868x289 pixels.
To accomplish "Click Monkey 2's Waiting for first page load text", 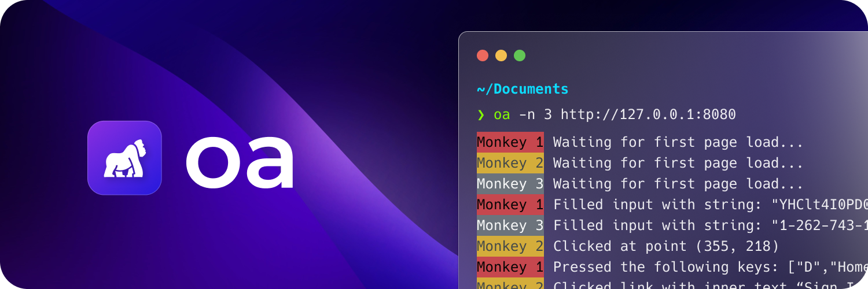I will tap(678, 163).
